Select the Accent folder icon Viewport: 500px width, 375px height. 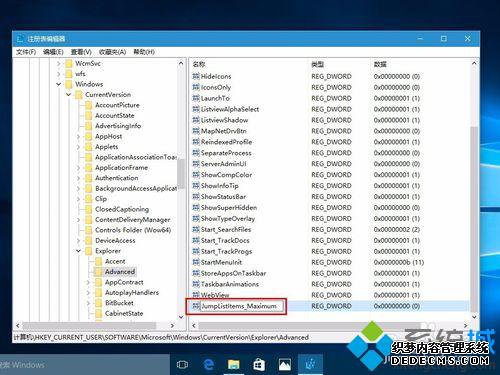pyautogui.click(x=98, y=261)
